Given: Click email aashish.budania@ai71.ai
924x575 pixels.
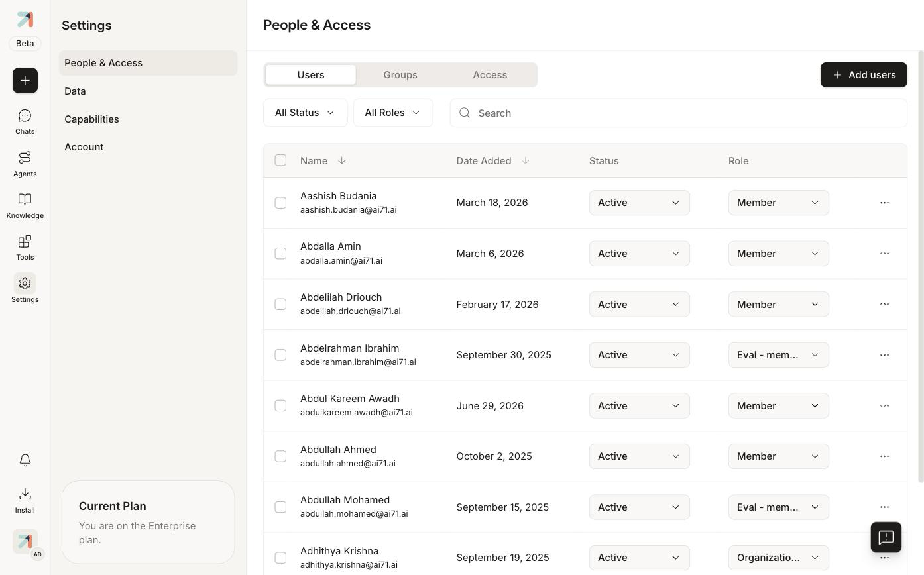Looking at the screenshot, I should [x=349, y=210].
